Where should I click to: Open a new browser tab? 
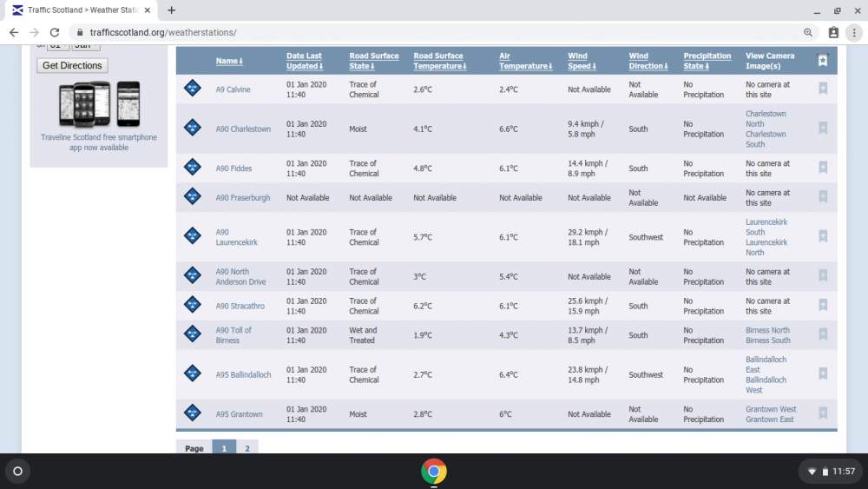click(172, 10)
